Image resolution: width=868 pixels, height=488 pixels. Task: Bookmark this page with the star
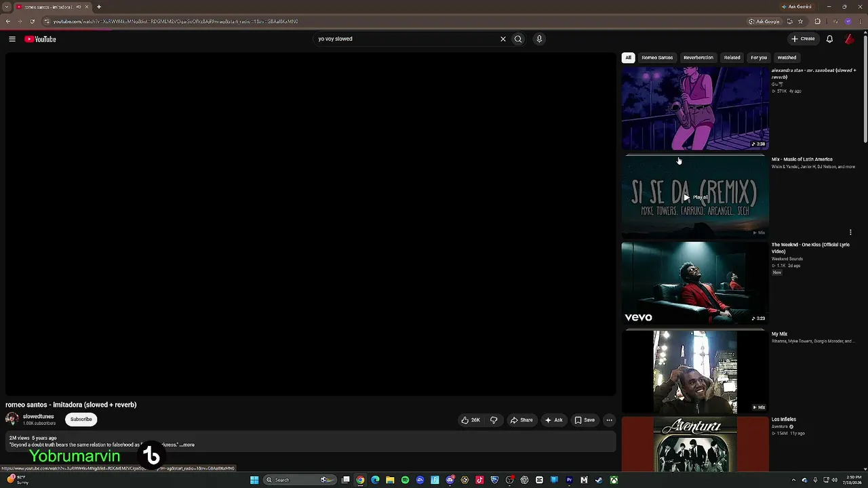[800, 21]
